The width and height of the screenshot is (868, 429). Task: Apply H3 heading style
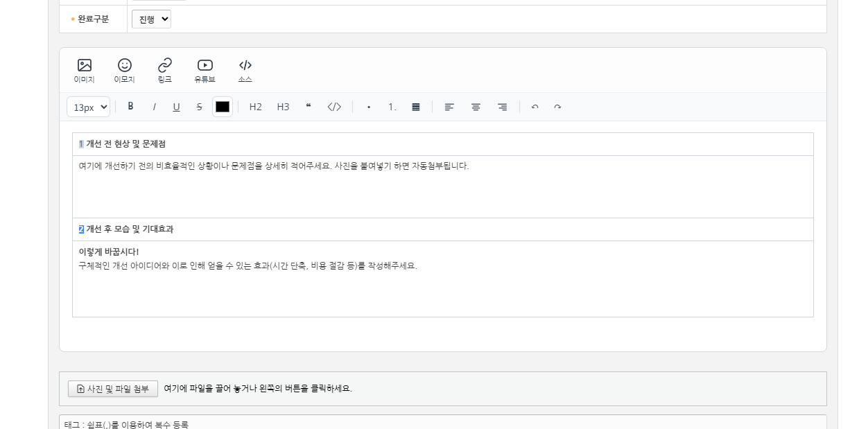(283, 107)
